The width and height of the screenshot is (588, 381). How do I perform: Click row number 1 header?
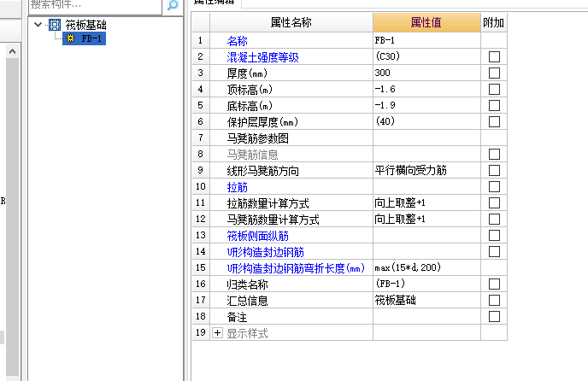(x=201, y=40)
